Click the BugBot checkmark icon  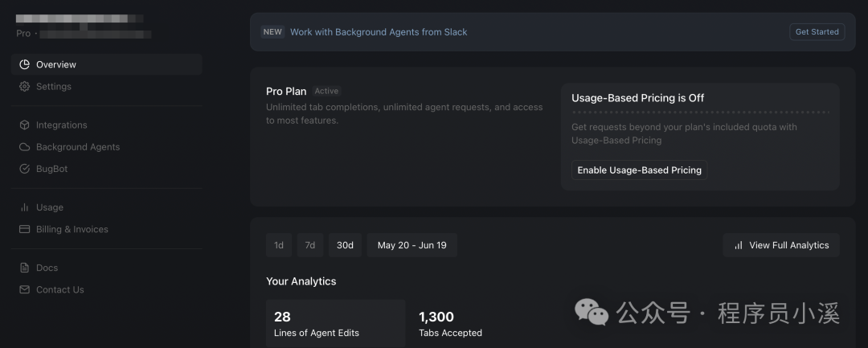[x=24, y=170]
